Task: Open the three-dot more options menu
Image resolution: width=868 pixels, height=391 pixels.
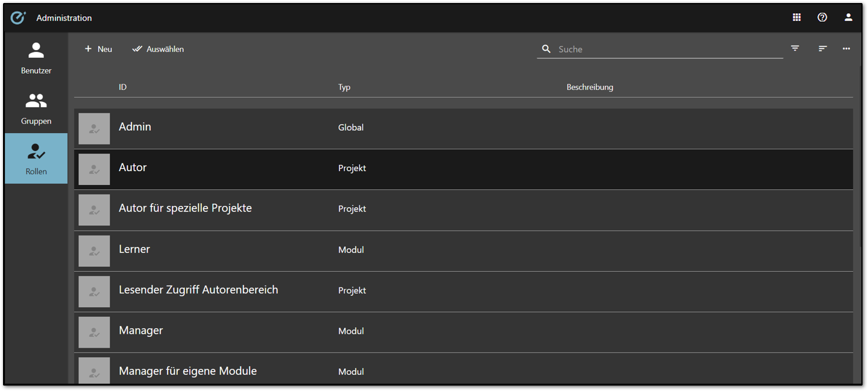Action: (x=846, y=48)
